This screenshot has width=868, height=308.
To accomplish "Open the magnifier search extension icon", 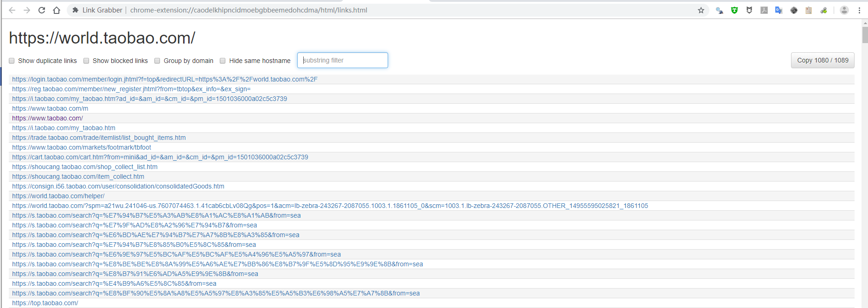I will coord(720,10).
